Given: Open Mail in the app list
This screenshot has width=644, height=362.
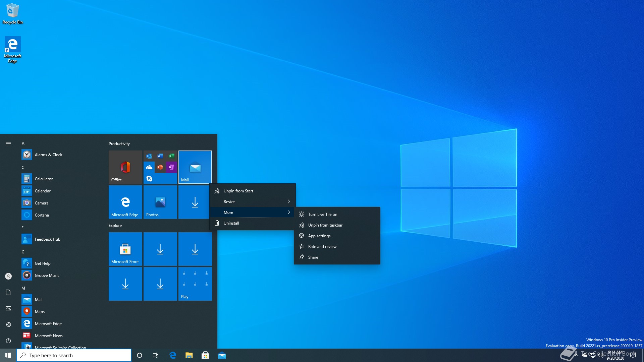Looking at the screenshot, I should [60, 300].
